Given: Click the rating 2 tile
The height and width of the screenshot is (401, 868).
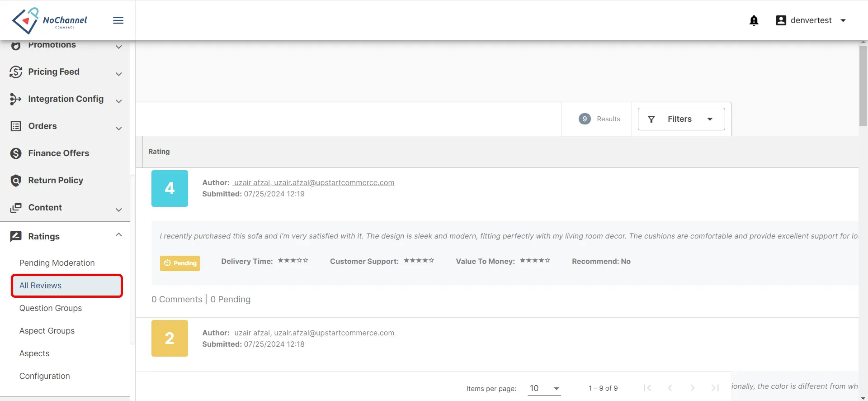Looking at the screenshot, I should coord(170,338).
